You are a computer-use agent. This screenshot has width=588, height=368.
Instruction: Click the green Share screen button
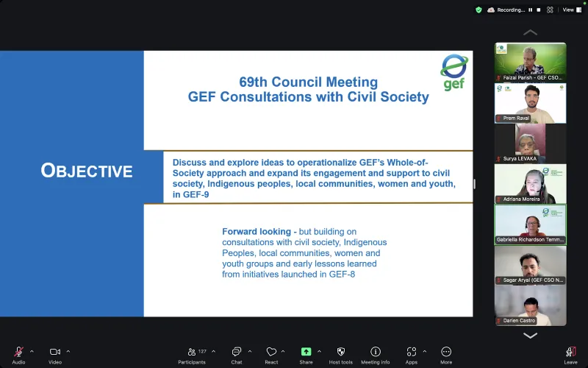(306, 352)
